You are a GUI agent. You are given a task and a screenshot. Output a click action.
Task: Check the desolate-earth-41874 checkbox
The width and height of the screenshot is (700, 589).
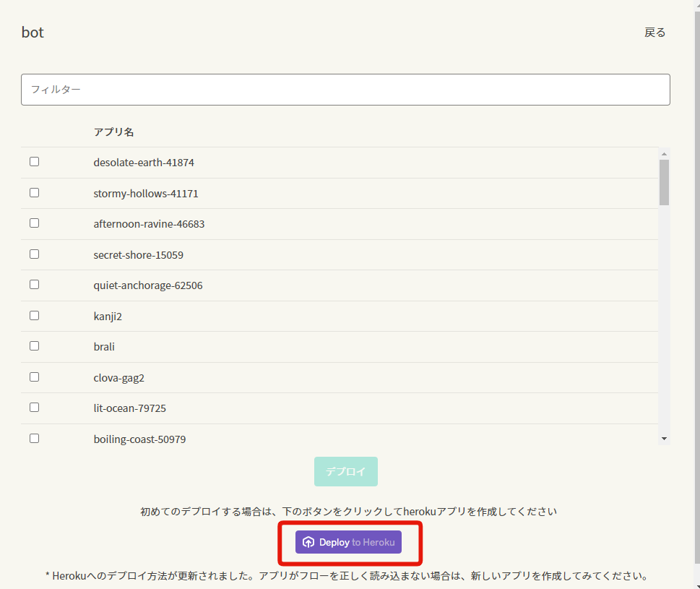pos(34,161)
